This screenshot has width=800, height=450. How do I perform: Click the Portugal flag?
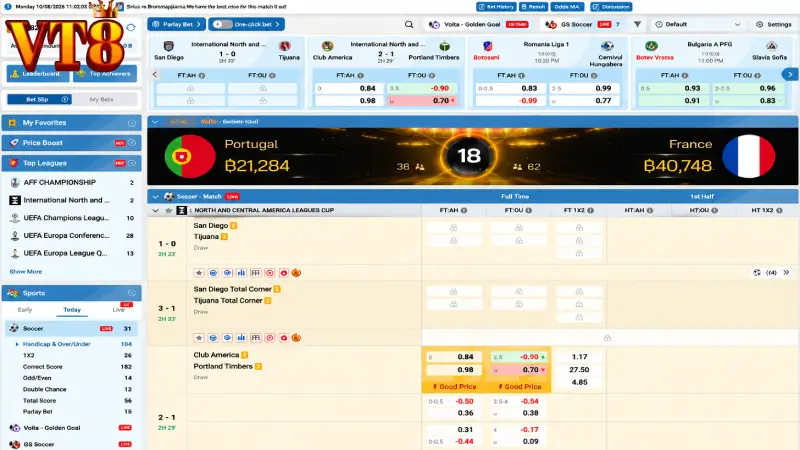pos(190,156)
